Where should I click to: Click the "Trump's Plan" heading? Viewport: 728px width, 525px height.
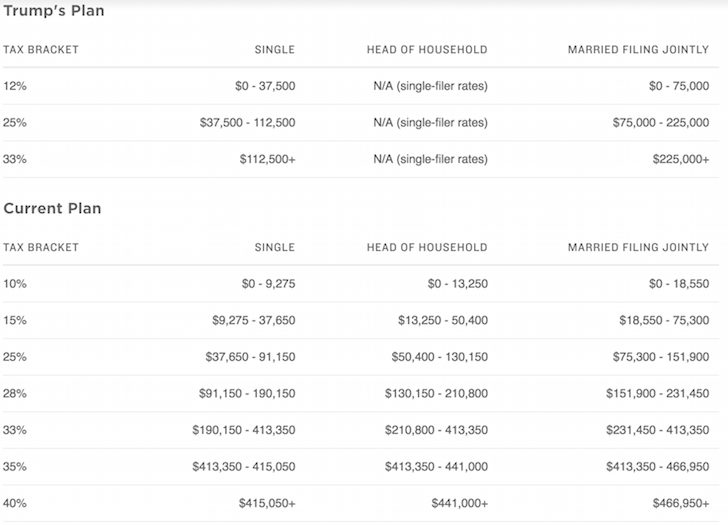pos(54,12)
